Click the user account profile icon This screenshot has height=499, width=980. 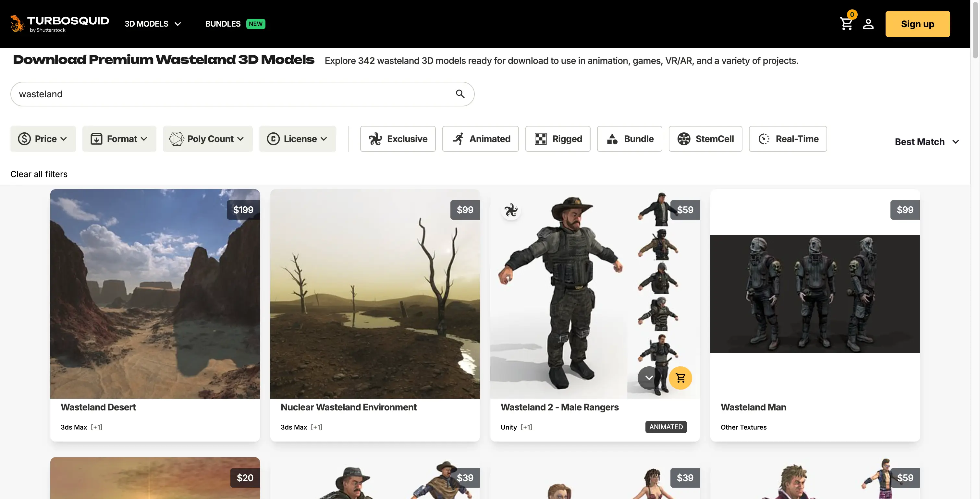pyautogui.click(x=868, y=24)
